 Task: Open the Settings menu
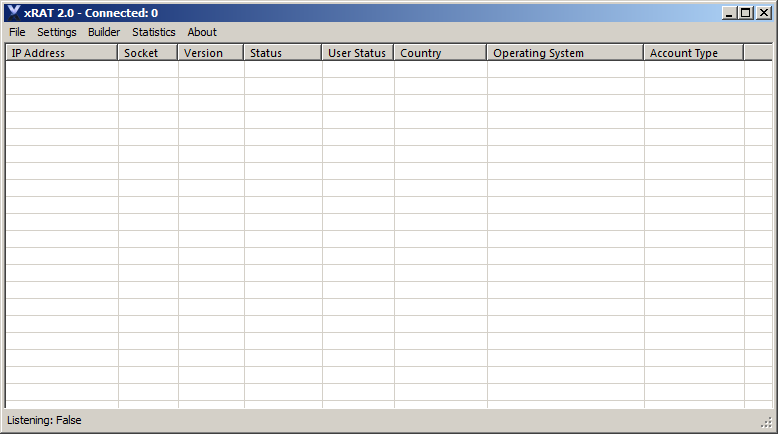(56, 32)
